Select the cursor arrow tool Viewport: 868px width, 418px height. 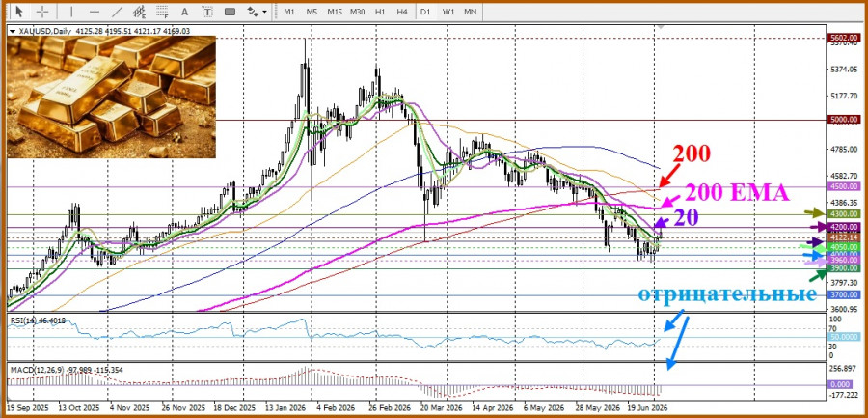click(x=19, y=11)
